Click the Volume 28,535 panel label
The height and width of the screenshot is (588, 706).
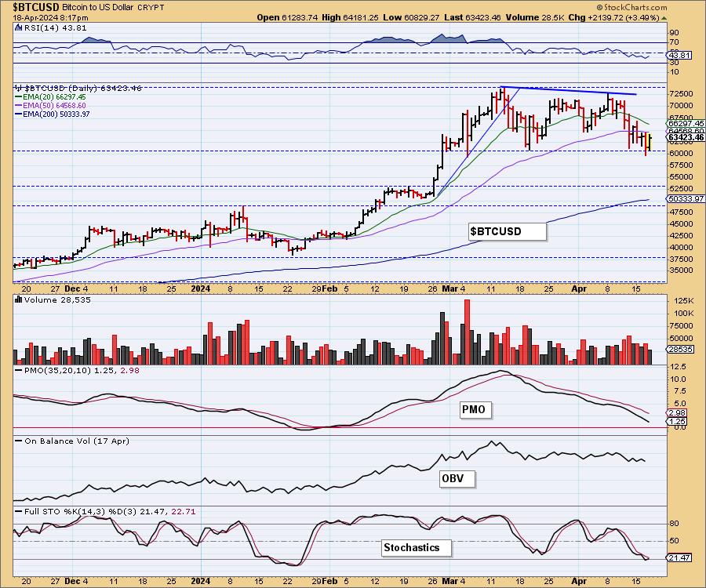(x=57, y=299)
